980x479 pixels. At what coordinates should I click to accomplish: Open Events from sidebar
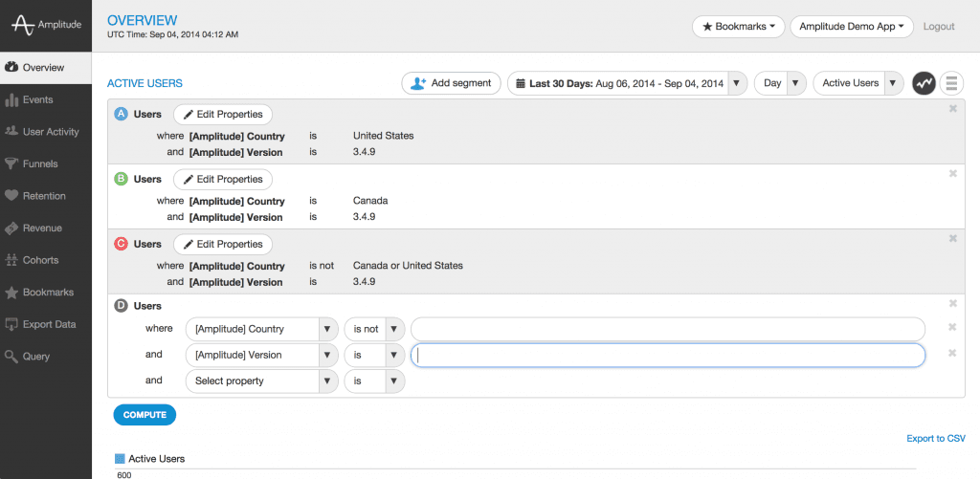37,99
